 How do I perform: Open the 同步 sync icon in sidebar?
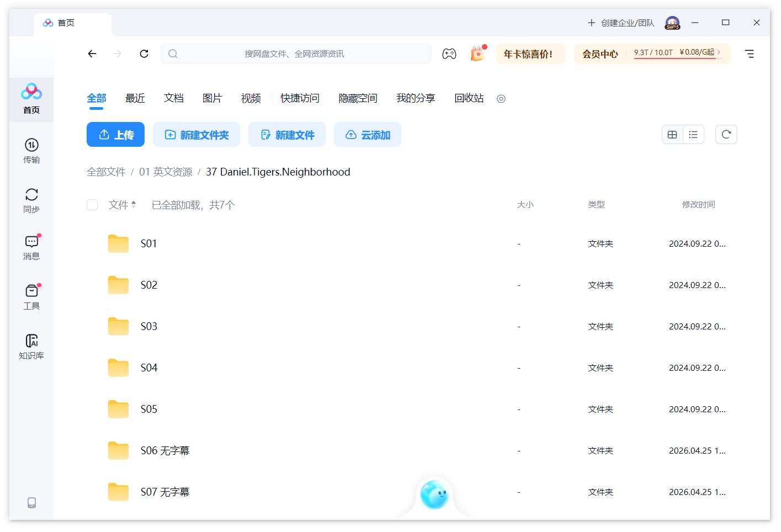(31, 200)
